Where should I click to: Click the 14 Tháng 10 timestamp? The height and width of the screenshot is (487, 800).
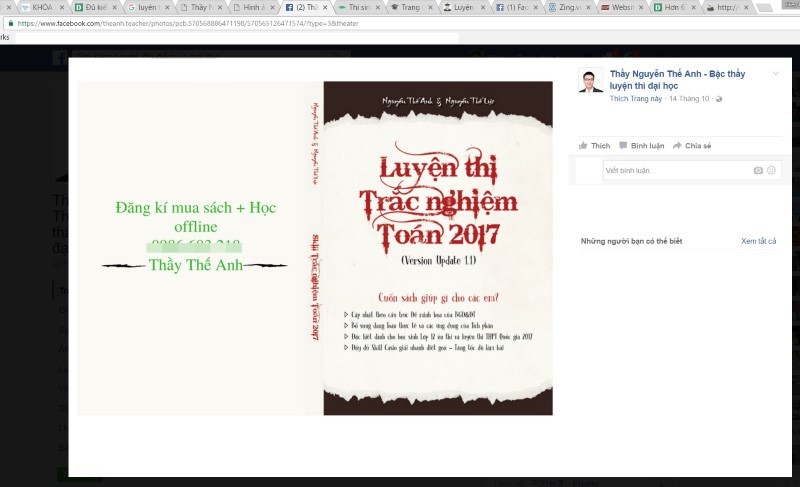[x=688, y=99]
